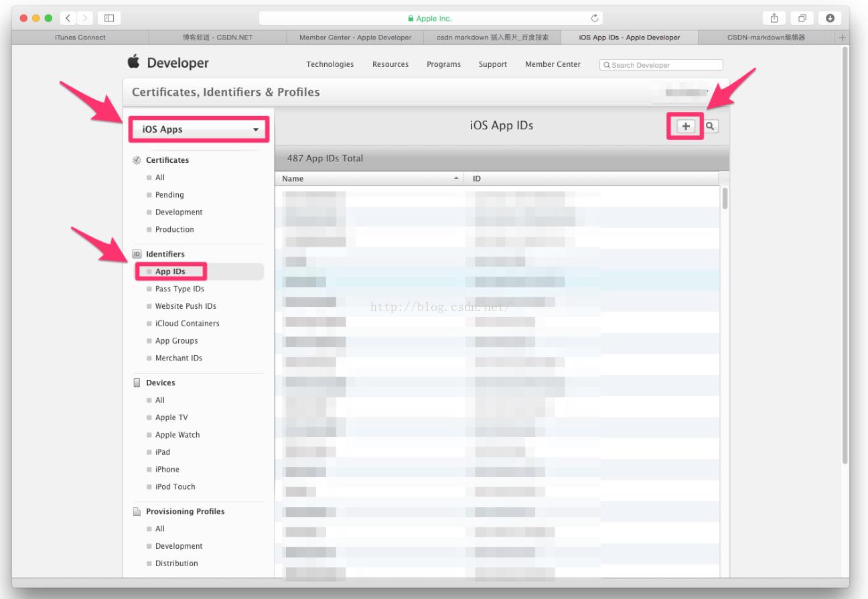Open the Resources nav link
Image resolution: width=868 pixels, height=599 pixels.
pyautogui.click(x=390, y=64)
